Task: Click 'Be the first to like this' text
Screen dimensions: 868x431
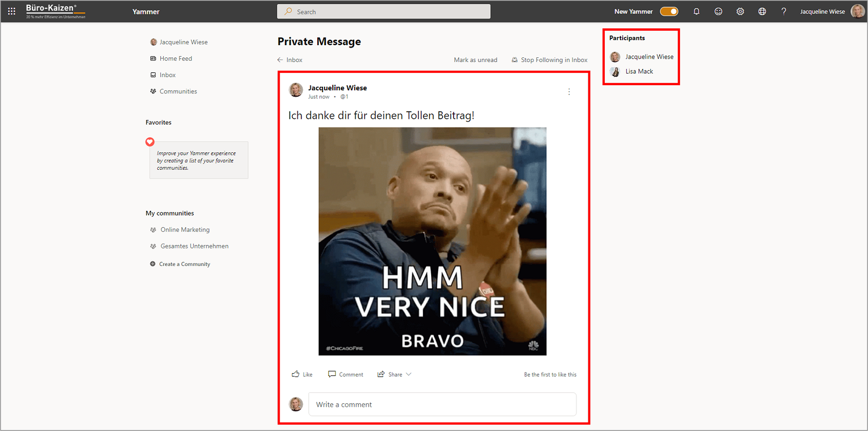Action: (x=550, y=375)
